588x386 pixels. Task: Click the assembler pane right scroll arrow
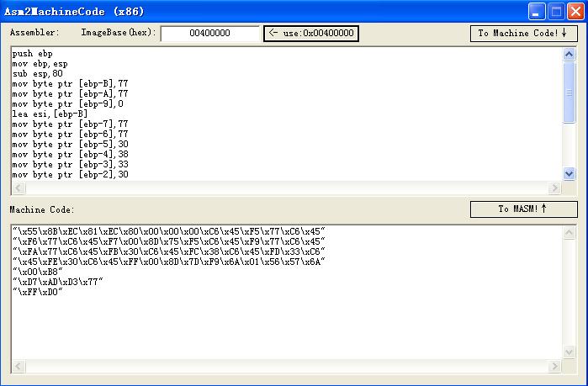point(554,188)
